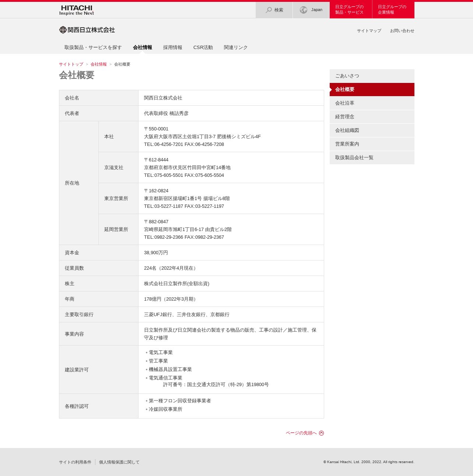Open 日立グループの企業情報 link
The width and height of the screenshot is (473, 476).
click(393, 10)
